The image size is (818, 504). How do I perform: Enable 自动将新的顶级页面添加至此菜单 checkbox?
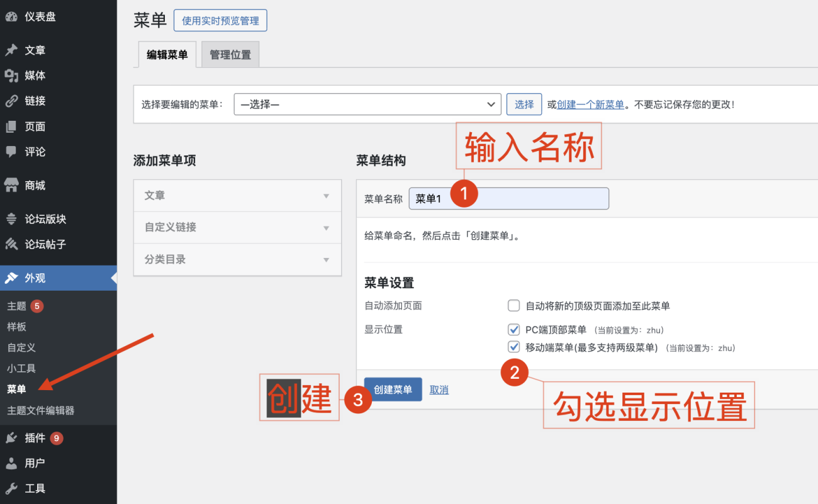pyautogui.click(x=513, y=306)
